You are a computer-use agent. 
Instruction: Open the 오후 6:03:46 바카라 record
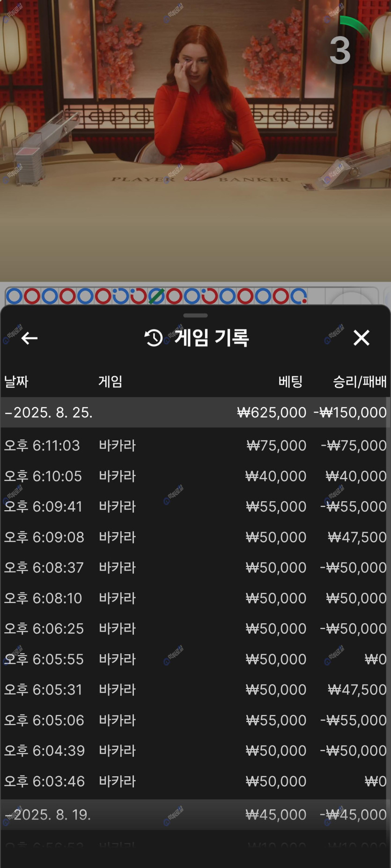(x=195, y=781)
